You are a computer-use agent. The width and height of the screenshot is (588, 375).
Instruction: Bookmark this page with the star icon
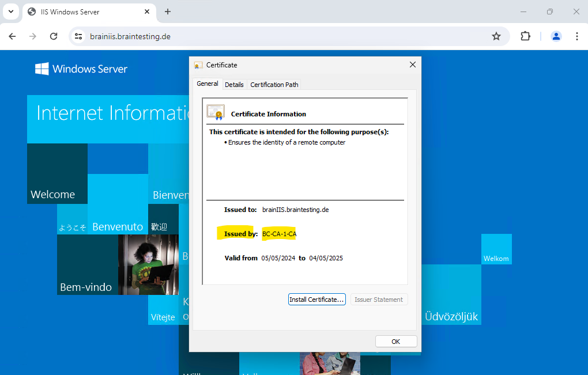[x=496, y=36]
